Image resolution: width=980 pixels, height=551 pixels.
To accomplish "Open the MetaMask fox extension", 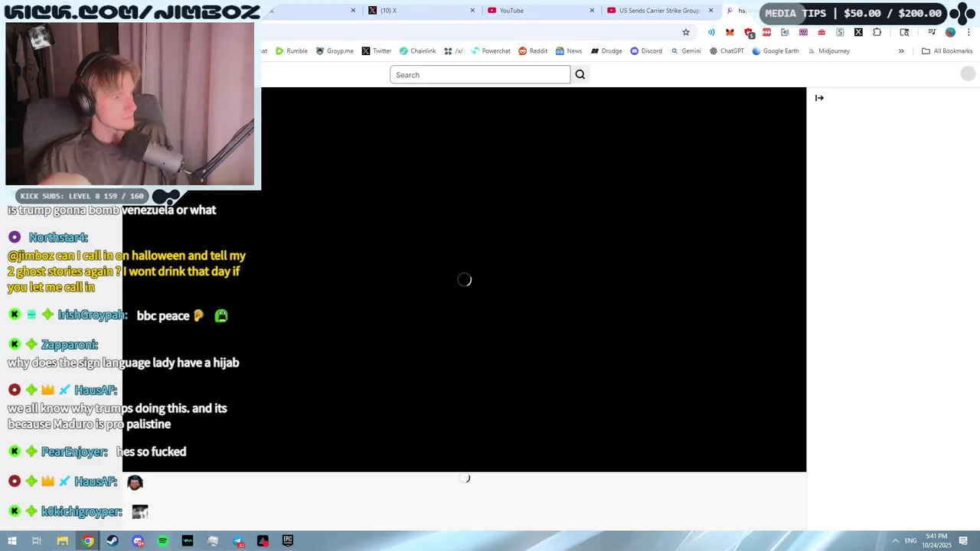I will [730, 32].
